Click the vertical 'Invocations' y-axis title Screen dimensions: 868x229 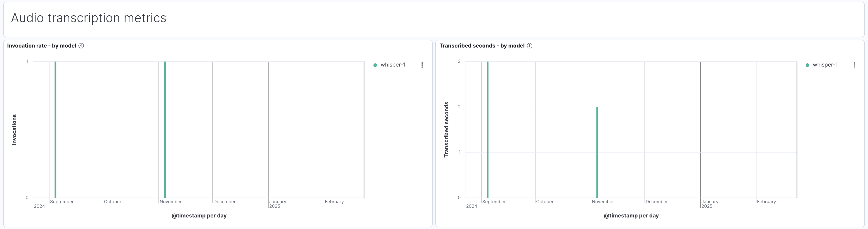click(14, 129)
